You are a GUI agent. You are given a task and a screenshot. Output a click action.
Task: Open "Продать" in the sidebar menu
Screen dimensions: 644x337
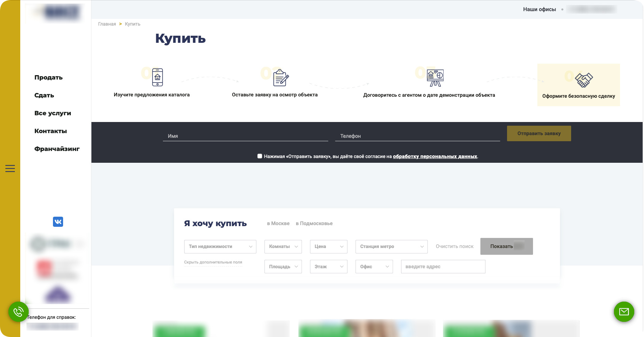click(49, 78)
